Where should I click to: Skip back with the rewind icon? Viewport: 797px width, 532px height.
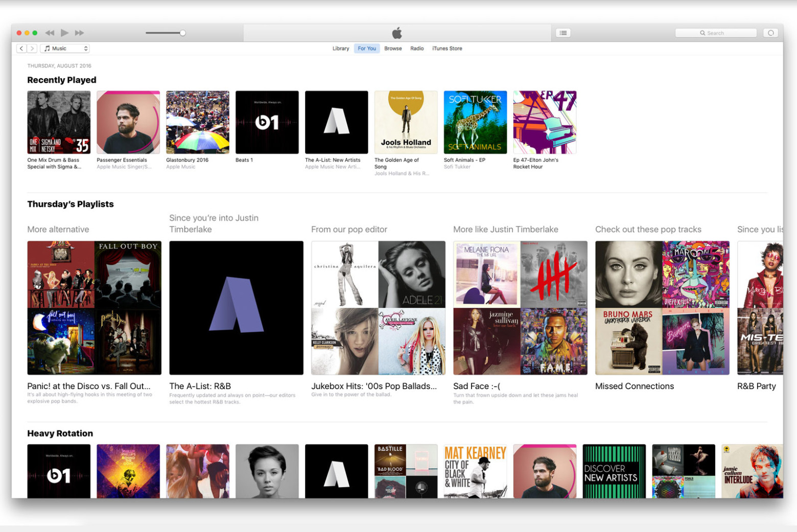click(50, 33)
